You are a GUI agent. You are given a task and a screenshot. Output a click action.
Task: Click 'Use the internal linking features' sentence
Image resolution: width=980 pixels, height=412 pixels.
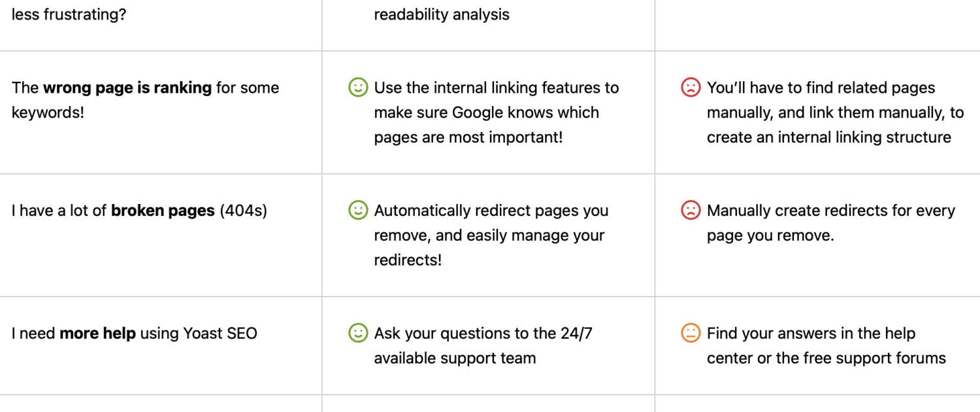point(497,88)
